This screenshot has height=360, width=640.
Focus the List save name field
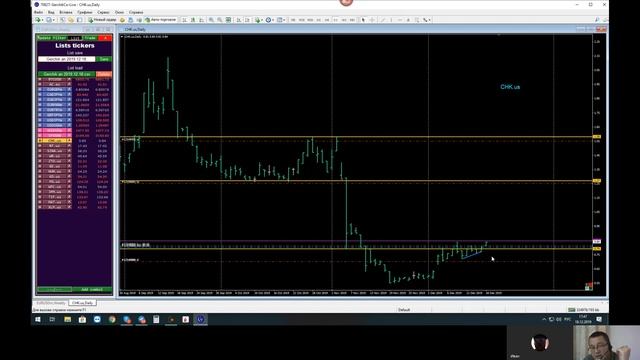pos(67,59)
